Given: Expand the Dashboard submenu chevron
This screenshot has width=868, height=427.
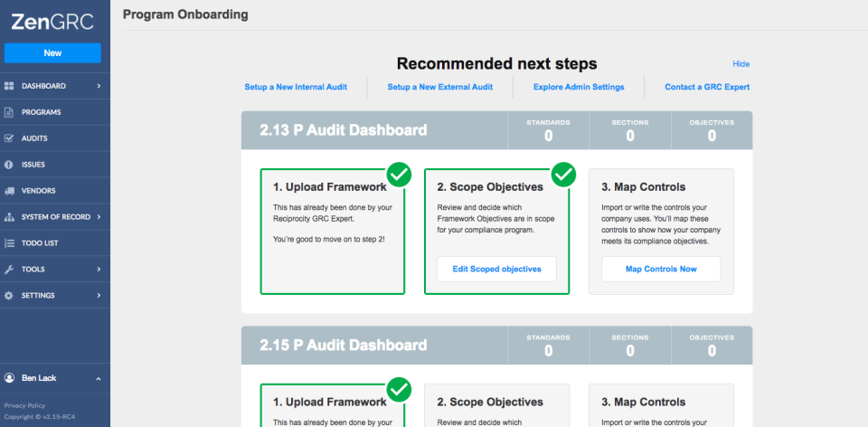Looking at the screenshot, I should 99,86.
